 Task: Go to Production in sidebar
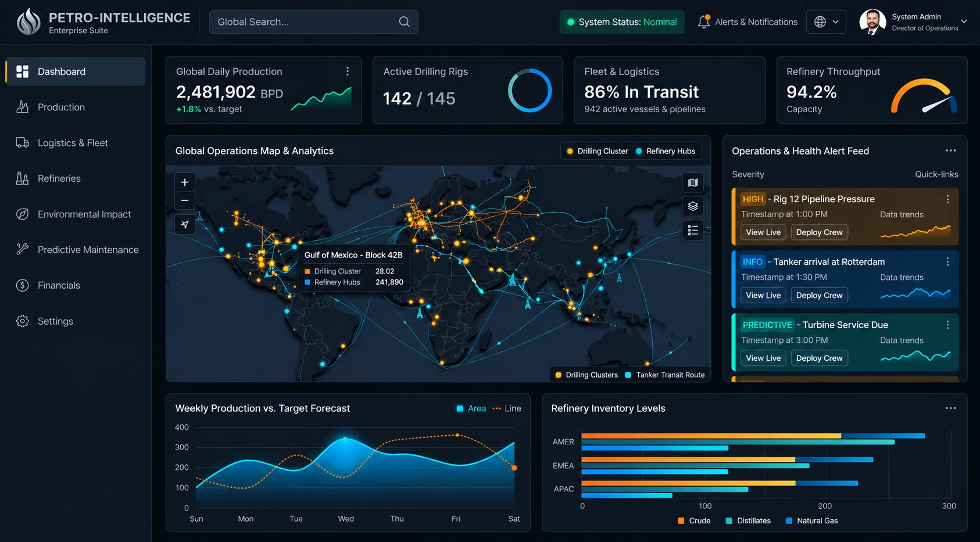point(76,107)
